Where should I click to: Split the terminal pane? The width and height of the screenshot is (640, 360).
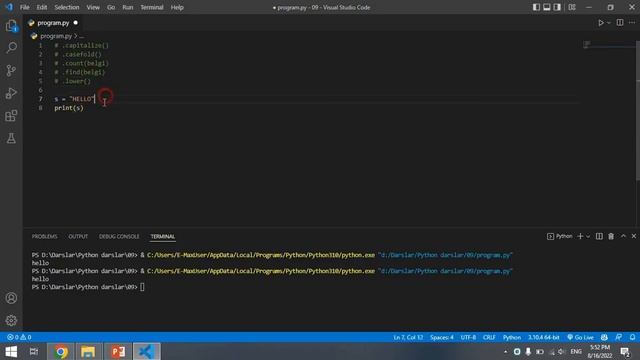(x=599, y=236)
